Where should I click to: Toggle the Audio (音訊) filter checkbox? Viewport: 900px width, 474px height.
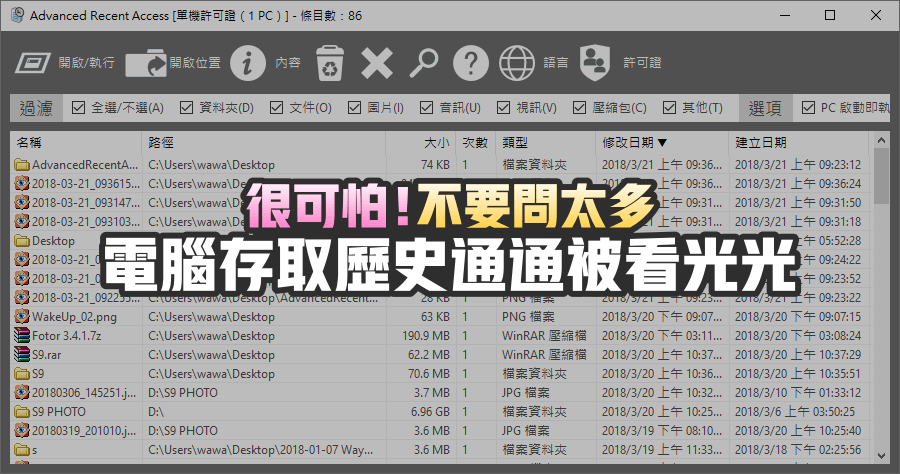coord(426,107)
